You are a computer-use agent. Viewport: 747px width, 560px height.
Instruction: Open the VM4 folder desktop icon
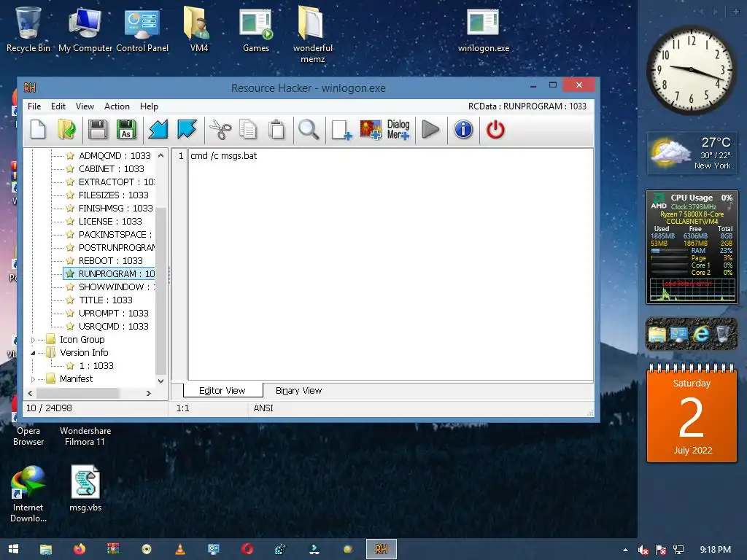click(x=198, y=29)
